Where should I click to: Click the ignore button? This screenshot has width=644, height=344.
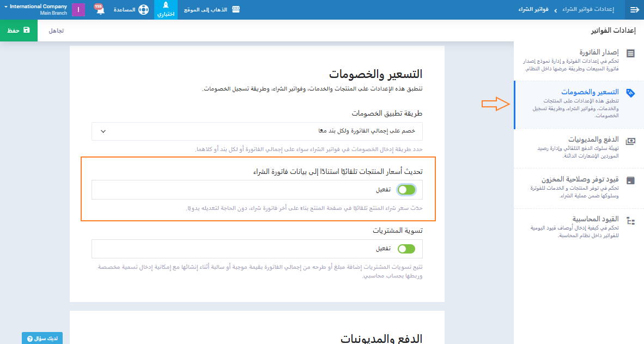[x=56, y=31]
